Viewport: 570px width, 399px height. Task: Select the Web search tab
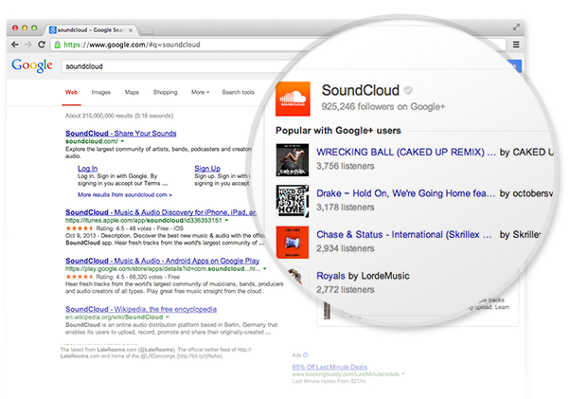pyautogui.click(x=71, y=92)
